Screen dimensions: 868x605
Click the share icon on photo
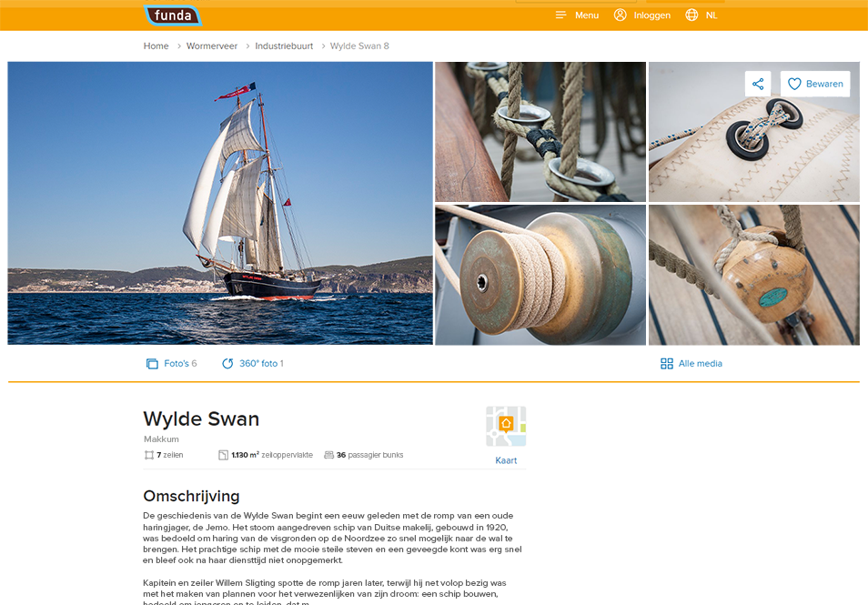[x=758, y=84]
